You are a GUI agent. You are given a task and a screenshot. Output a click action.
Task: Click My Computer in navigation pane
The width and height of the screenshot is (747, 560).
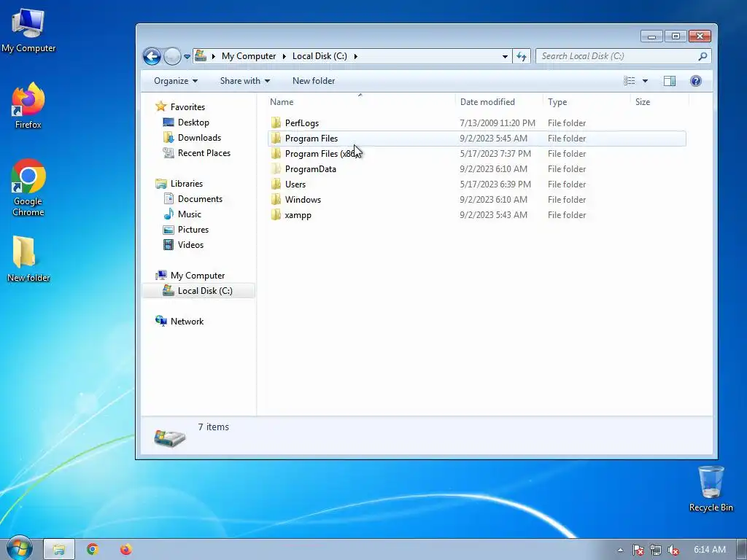point(197,275)
